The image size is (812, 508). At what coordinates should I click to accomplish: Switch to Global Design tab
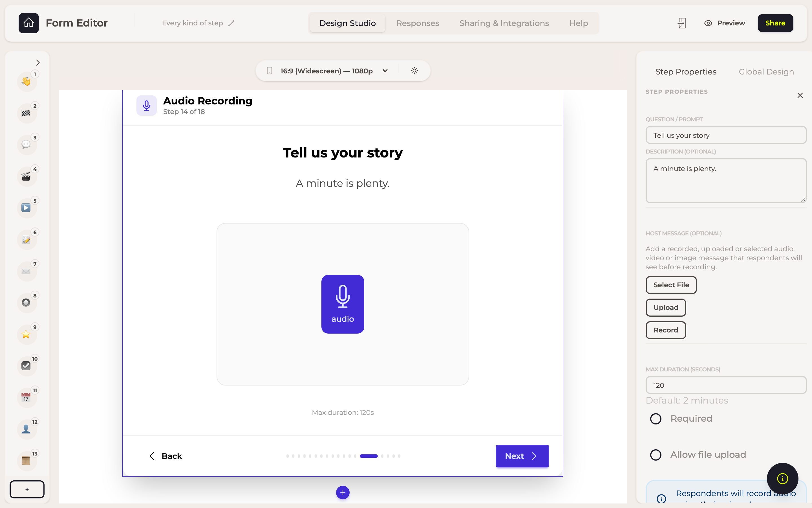pos(766,72)
